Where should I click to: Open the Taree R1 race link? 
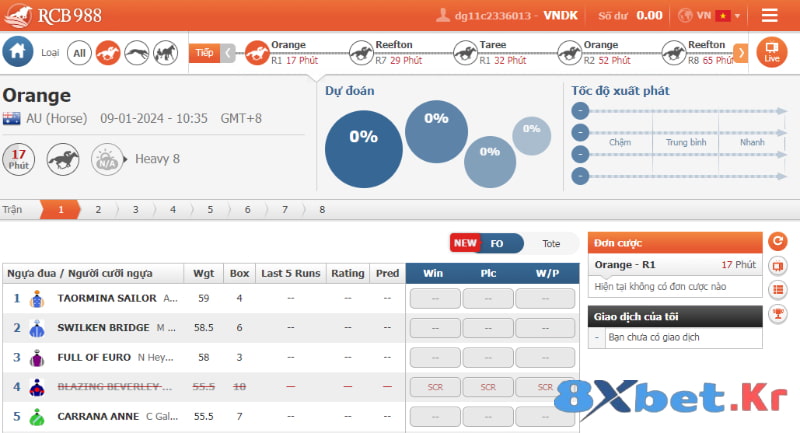click(x=491, y=52)
